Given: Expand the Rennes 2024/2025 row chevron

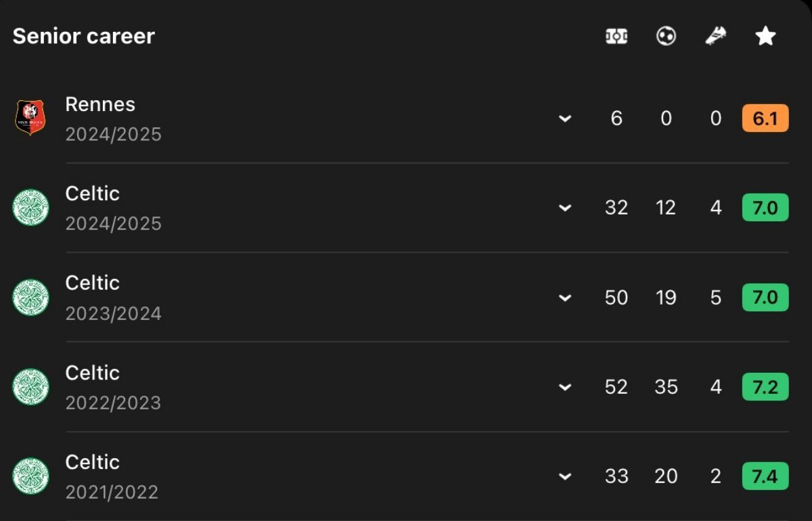Looking at the screenshot, I should tap(565, 119).
